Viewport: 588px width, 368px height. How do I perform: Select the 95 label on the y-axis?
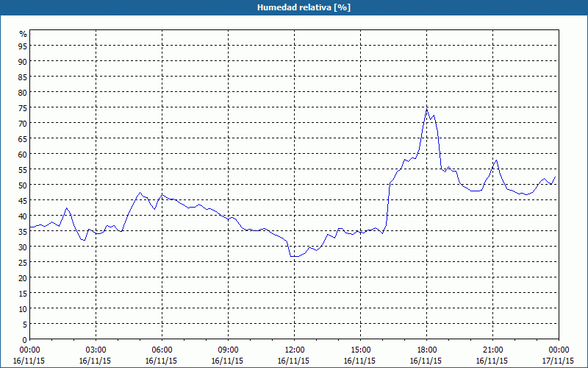coord(23,46)
